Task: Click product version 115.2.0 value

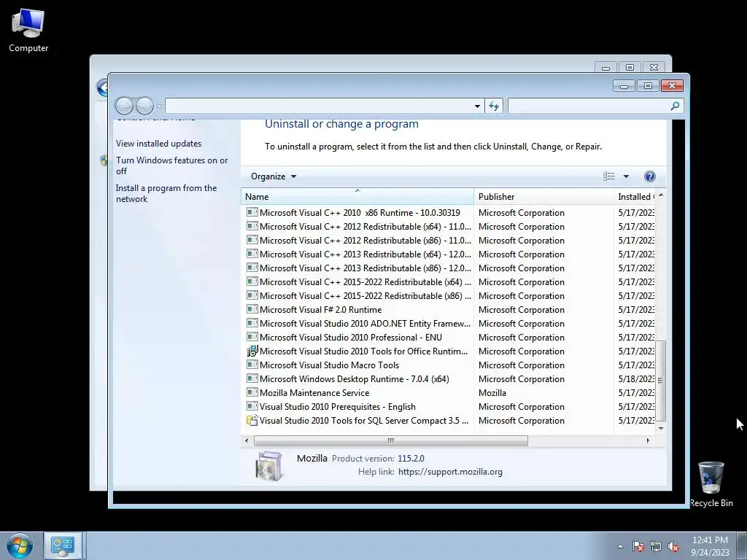Action: click(x=411, y=459)
